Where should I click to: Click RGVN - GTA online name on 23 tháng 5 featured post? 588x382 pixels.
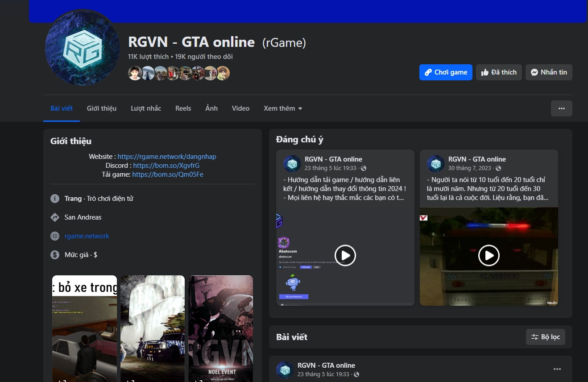[x=333, y=159]
